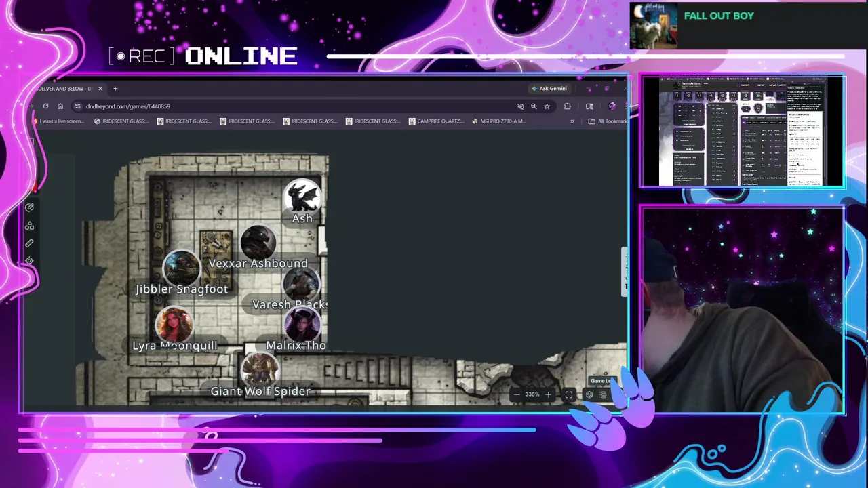Image resolution: width=868 pixels, height=488 pixels.
Task: Toggle fullscreen map view
Action: pyautogui.click(x=569, y=394)
